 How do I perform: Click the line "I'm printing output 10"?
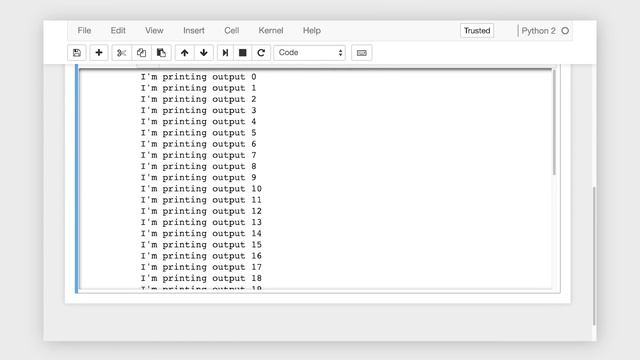[201, 189]
